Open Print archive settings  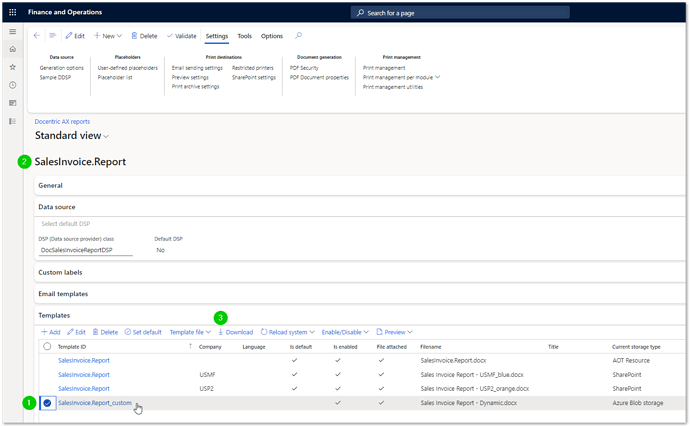point(195,87)
